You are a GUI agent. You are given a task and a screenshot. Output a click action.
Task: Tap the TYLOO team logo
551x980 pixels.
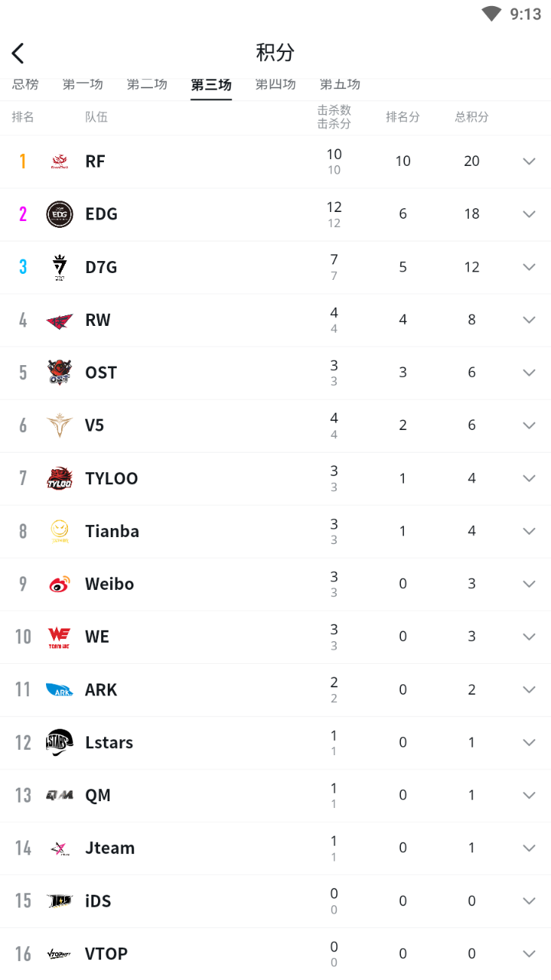point(60,478)
